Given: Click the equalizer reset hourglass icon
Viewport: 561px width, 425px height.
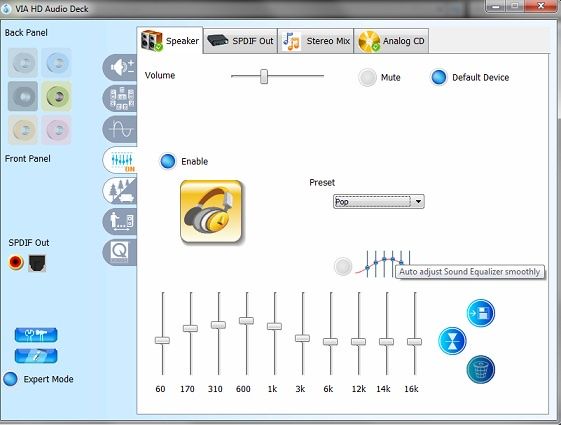Looking at the screenshot, I should [453, 341].
